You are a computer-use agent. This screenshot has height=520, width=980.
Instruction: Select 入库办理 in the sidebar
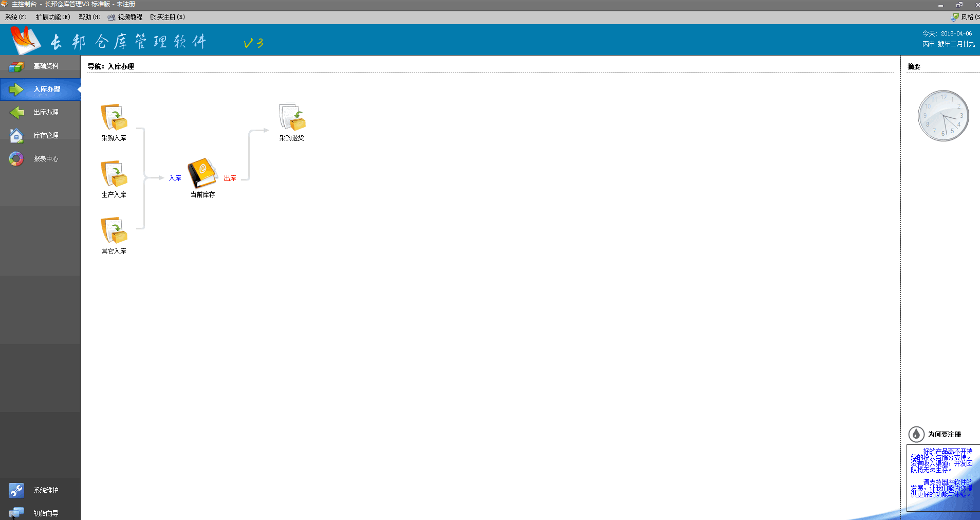point(40,89)
